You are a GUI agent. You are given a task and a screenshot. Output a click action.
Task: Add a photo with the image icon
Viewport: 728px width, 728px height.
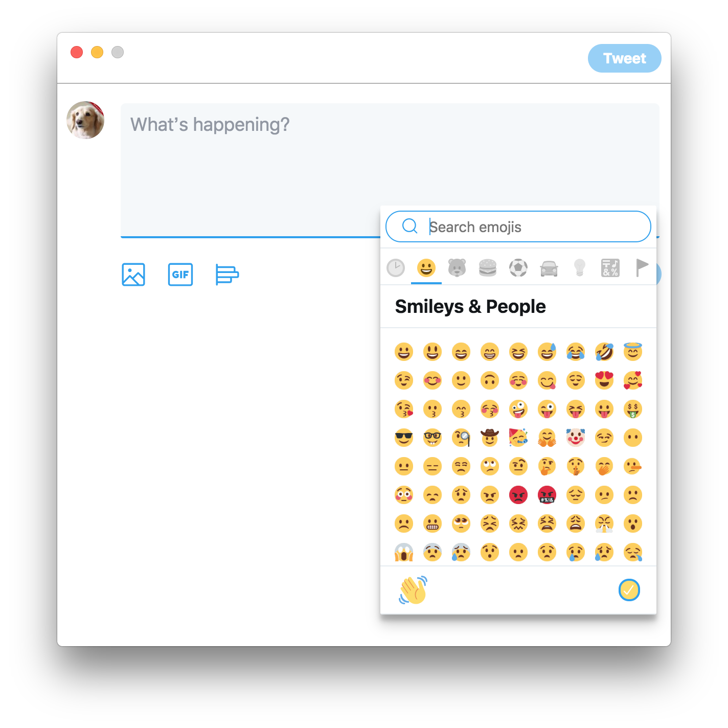pos(133,275)
